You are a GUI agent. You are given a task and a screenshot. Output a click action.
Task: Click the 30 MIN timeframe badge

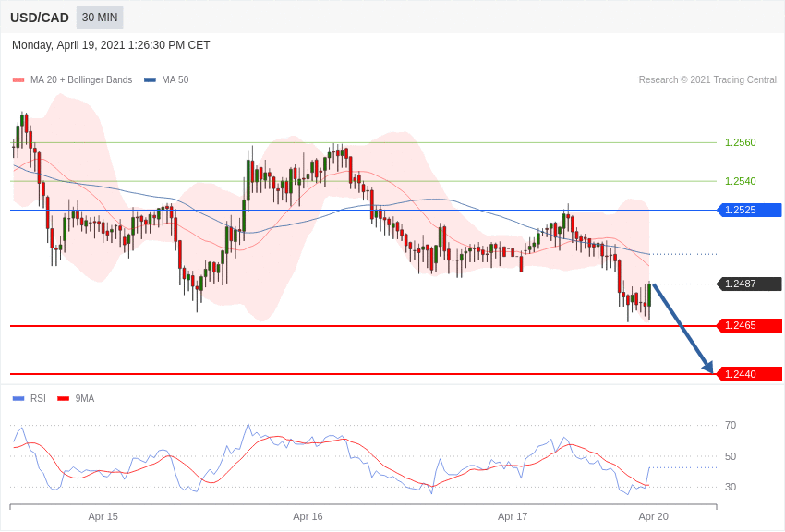(100, 18)
